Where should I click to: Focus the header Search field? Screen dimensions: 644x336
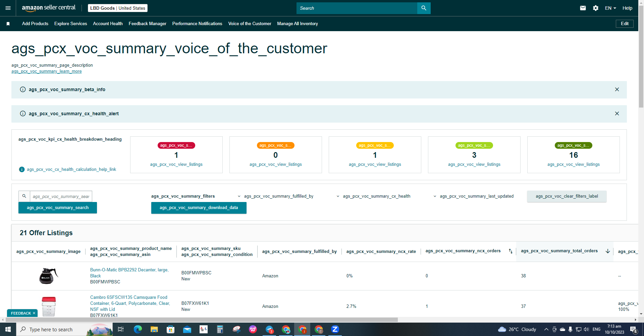357,8
